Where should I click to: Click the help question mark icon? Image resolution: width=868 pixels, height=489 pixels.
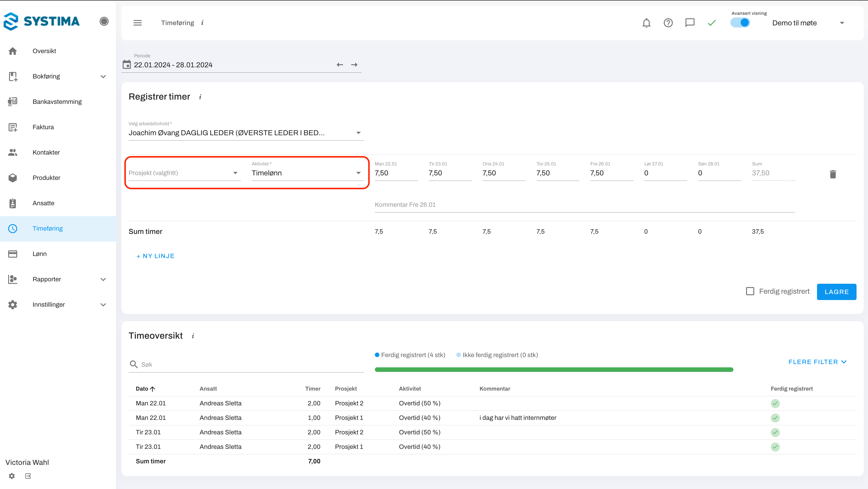point(668,23)
